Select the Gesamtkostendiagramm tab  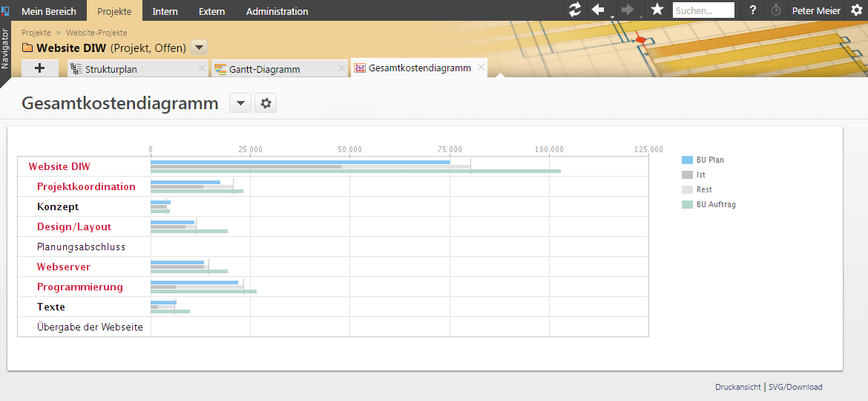[419, 68]
